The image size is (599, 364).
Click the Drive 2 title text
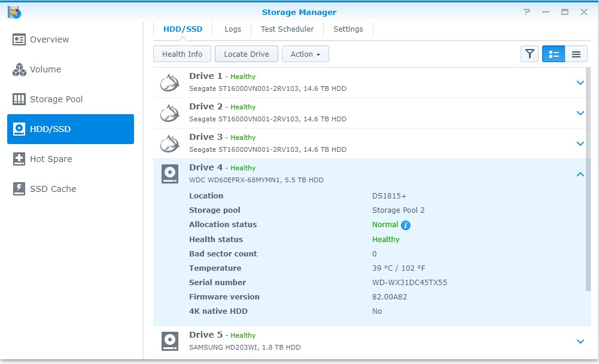pos(205,106)
